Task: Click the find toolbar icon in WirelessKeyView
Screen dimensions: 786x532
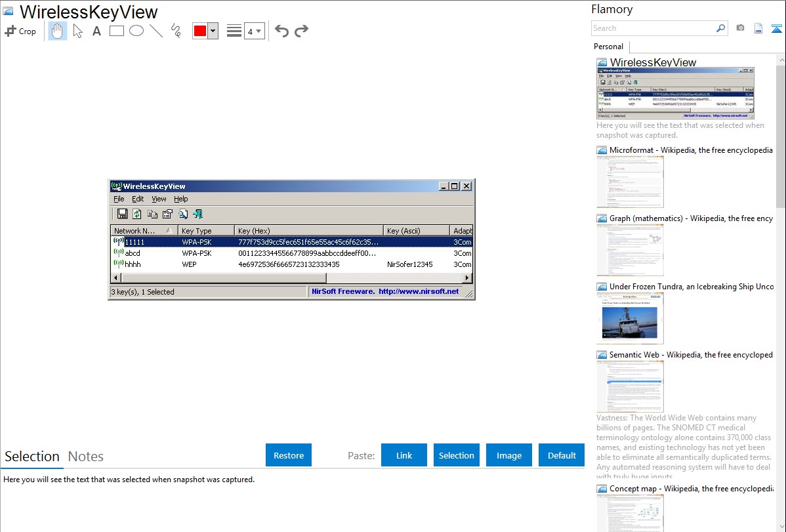Action: (x=183, y=214)
